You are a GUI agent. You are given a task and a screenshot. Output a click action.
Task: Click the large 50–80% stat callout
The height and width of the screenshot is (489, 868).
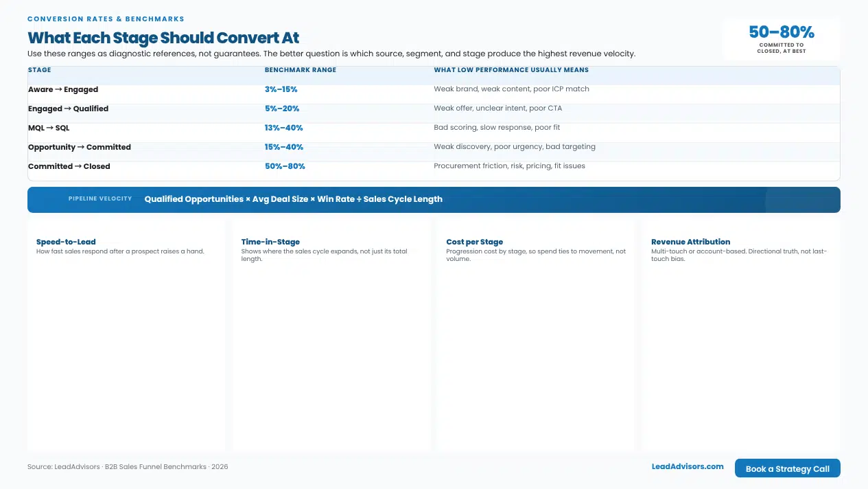click(x=782, y=32)
